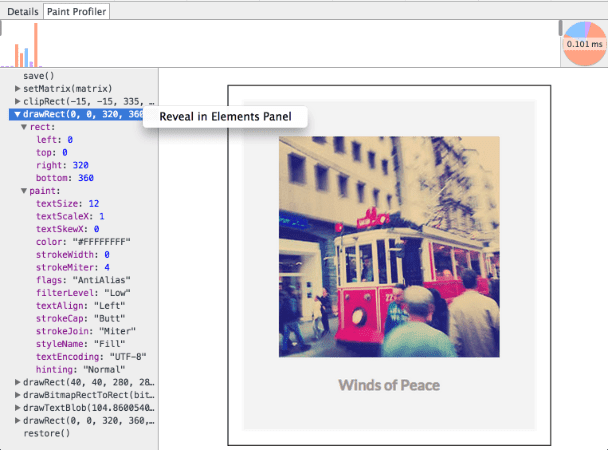Expand the drawTextBlob command
The height and width of the screenshot is (450, 608).
coord(18,408)
